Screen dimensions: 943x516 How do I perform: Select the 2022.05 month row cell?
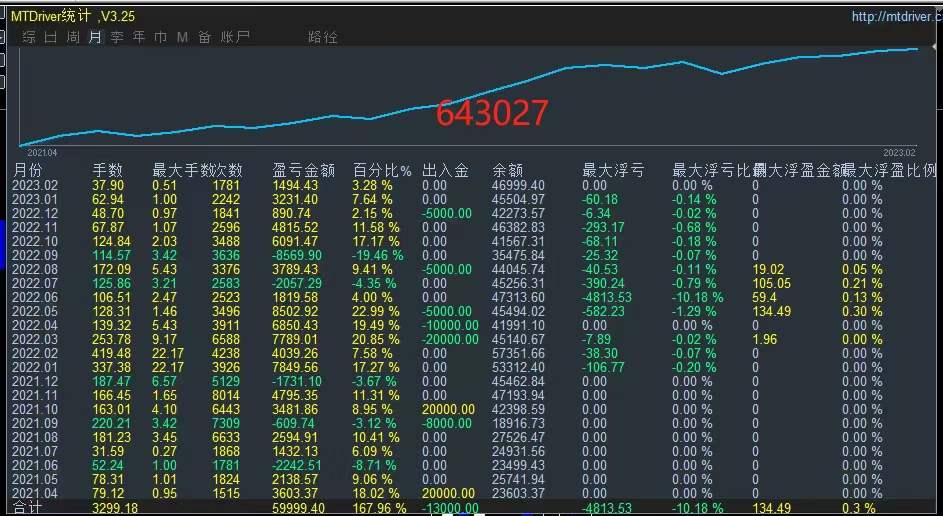click(35, 312)
